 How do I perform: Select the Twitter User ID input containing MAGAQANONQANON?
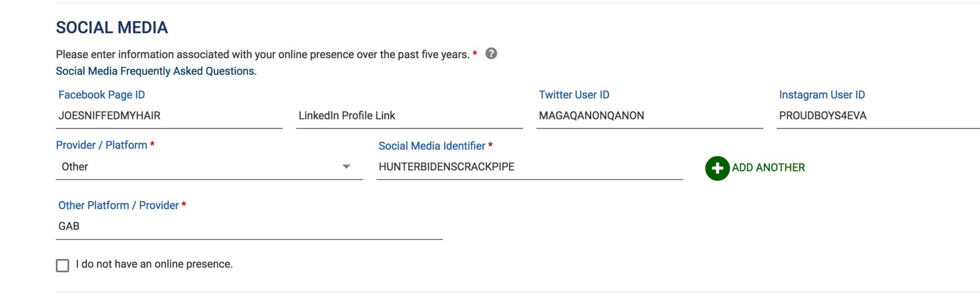tap(649, 116)
